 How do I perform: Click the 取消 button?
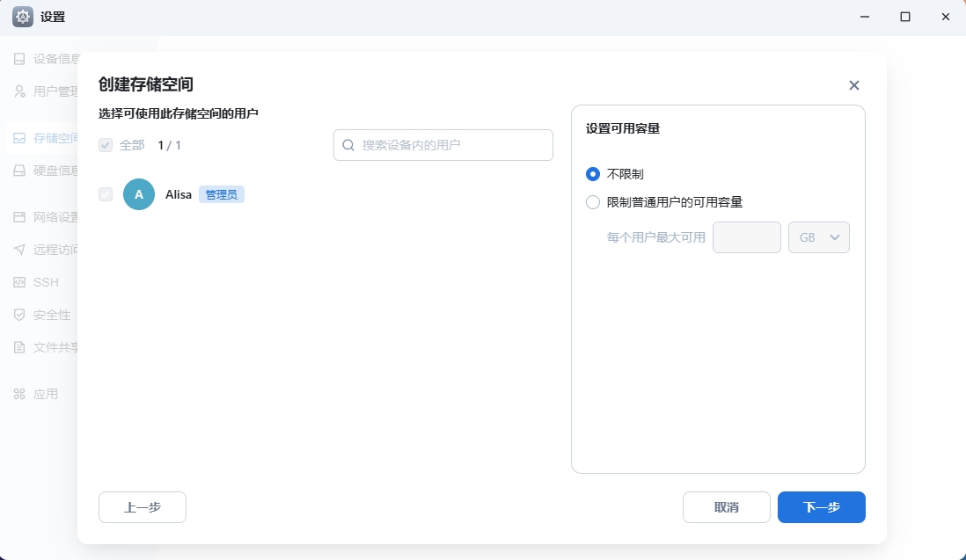[726, 507]
